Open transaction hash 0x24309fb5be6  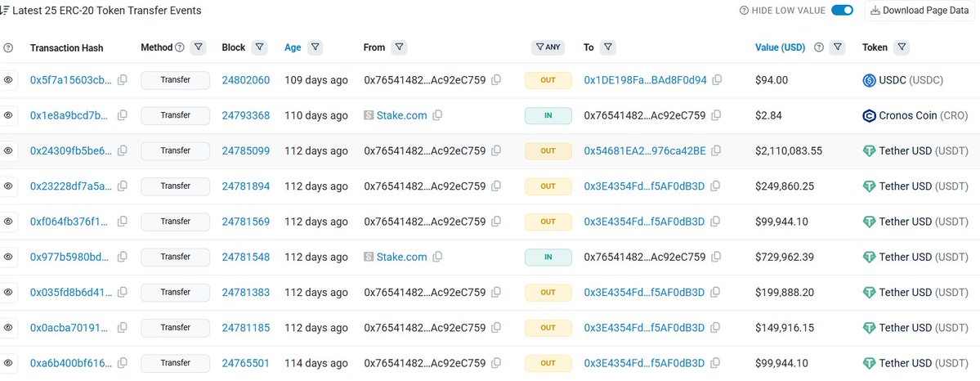(71, 150)
